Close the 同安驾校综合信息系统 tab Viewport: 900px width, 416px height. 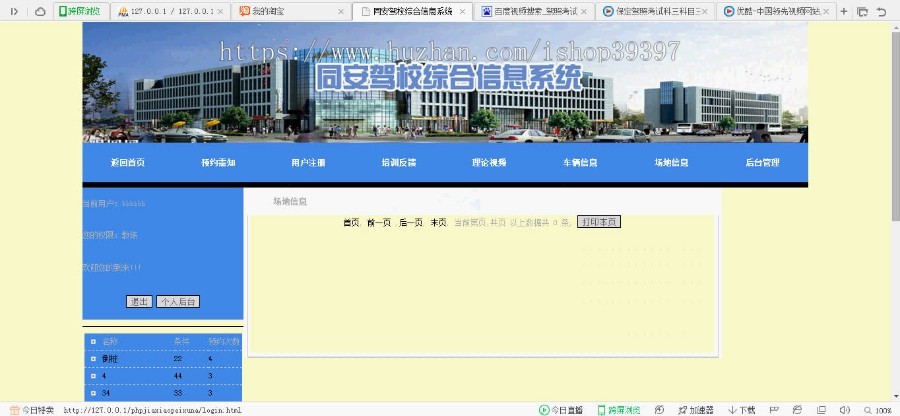pos(463,11)
